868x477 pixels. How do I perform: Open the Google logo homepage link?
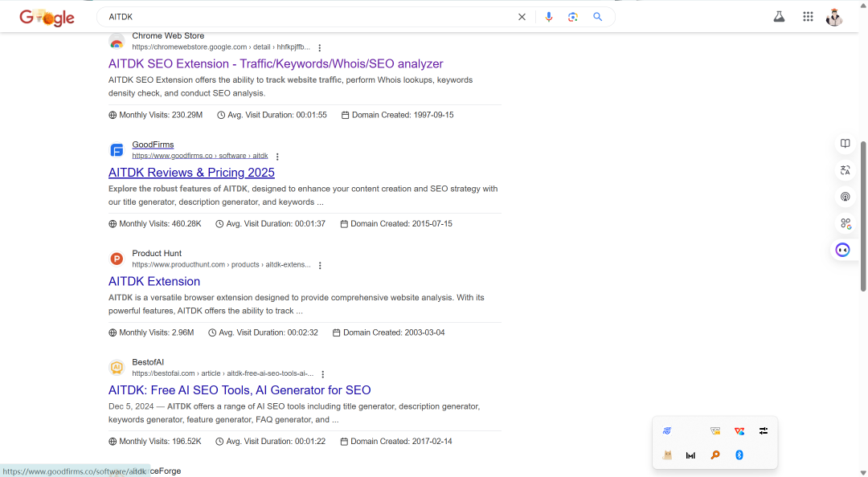pyautogui.click(x=47, y=18)
